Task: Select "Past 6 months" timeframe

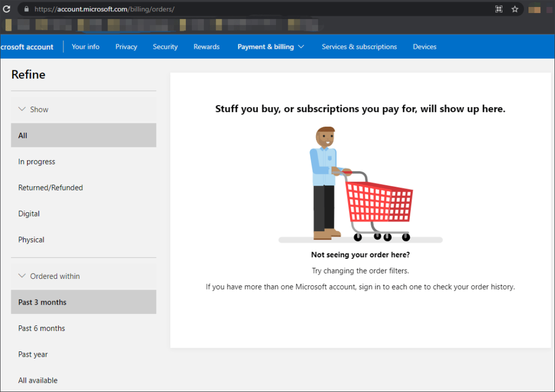Action: pos(42,328)
